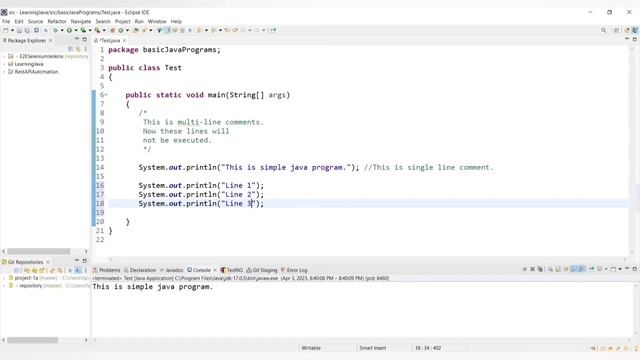The image size is (640, 360).
Task: Expand the E2ESeleniumJenkins project
Action: tap(4, 56)
